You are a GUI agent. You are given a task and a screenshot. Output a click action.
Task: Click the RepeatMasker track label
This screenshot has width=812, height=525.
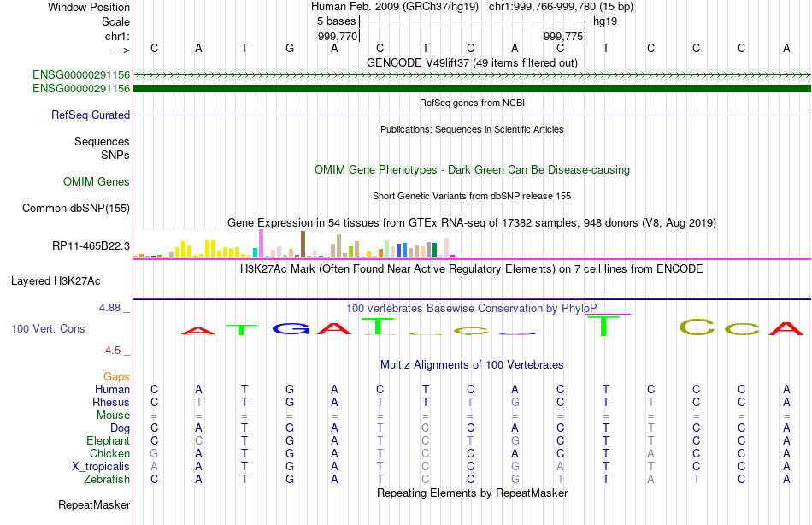click(94, 504)
